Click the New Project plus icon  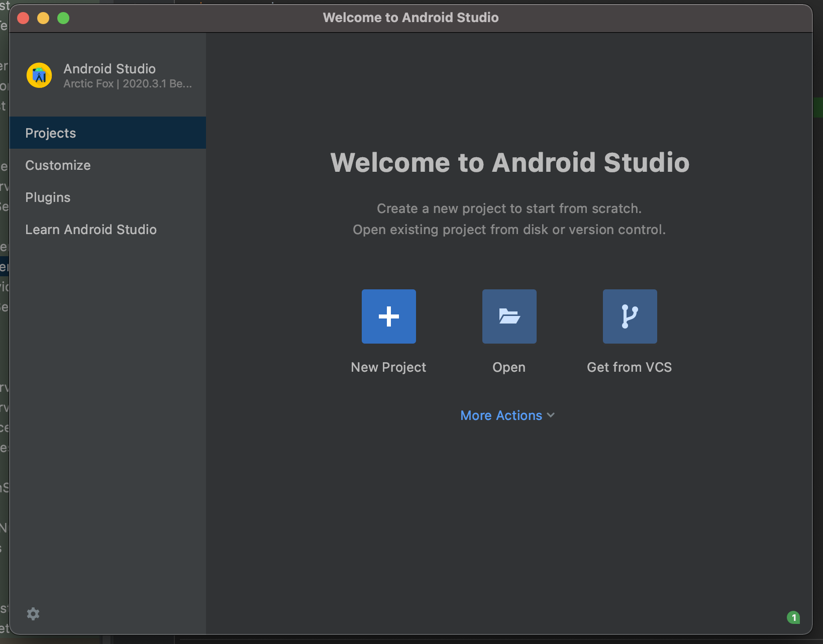pos(389,316)
